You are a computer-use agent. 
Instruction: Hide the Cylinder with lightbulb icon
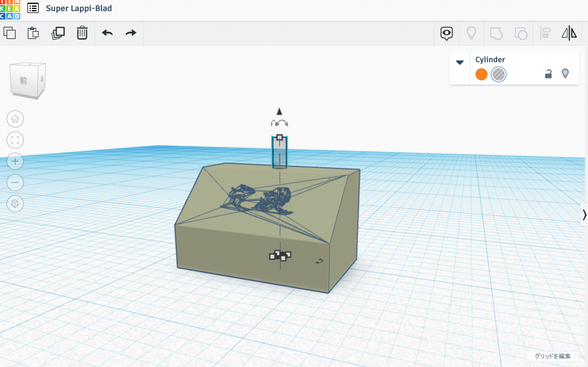tap(565, 74)
